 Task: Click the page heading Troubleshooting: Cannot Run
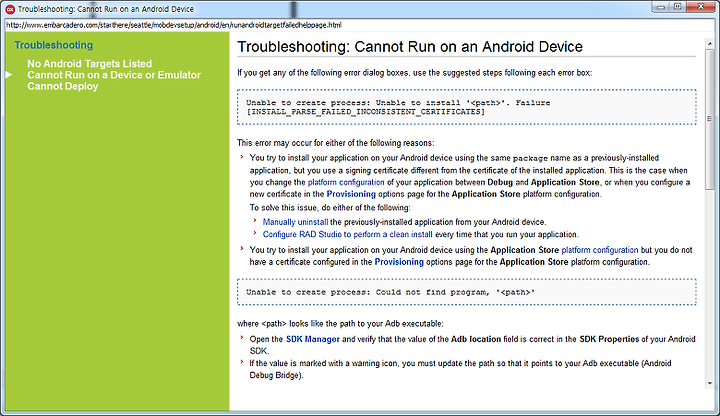coord(410,47)
